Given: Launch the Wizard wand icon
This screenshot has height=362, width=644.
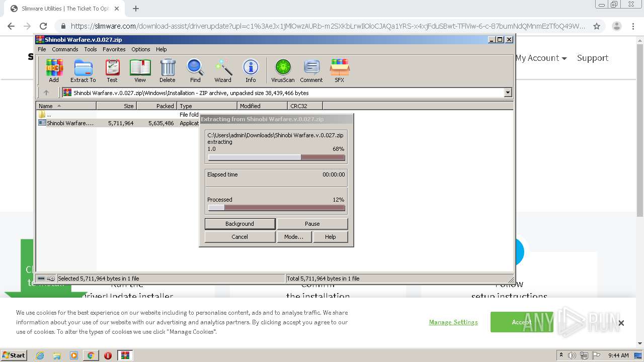Looking at the screenshot, I should pos(223,70).
